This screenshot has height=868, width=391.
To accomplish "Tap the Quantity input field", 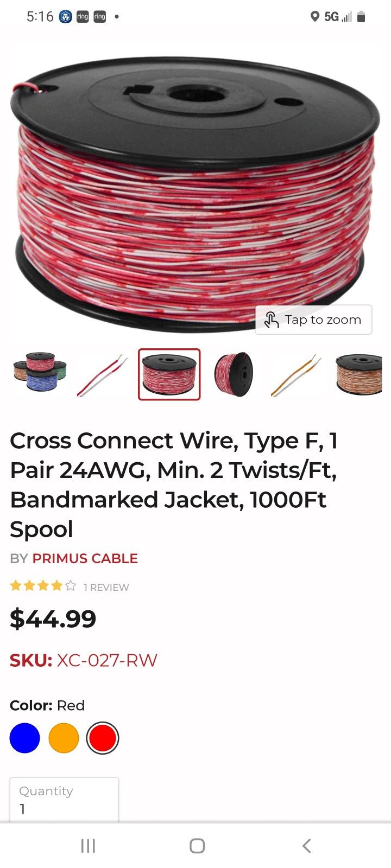I will click(x=64, y=800).
